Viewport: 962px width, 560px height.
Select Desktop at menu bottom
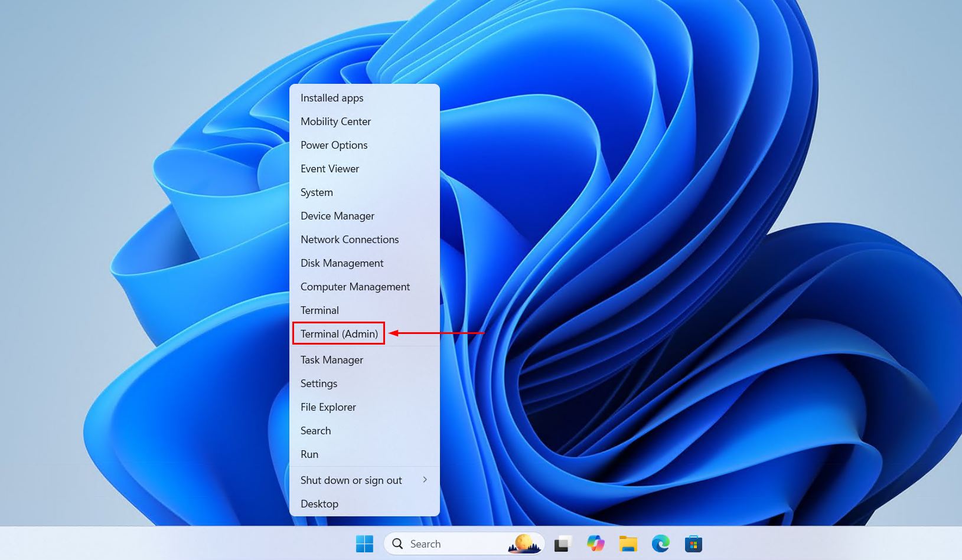[x=364, y=504]
